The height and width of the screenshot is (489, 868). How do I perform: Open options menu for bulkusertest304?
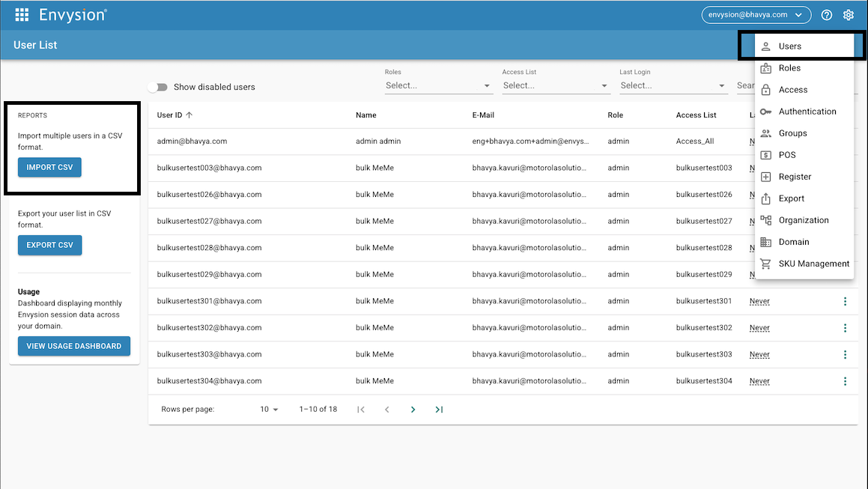click(x=845, y=380)
